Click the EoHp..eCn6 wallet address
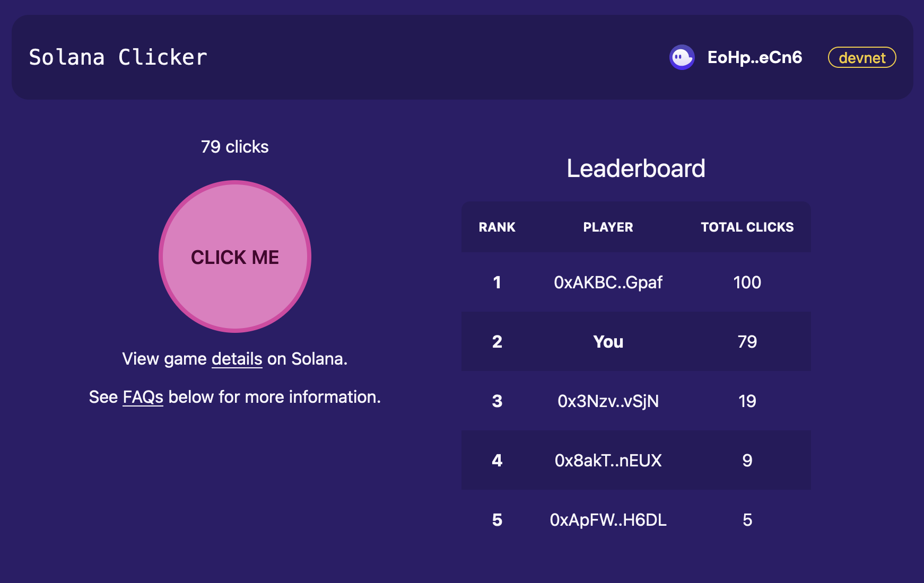 [755, 57]
